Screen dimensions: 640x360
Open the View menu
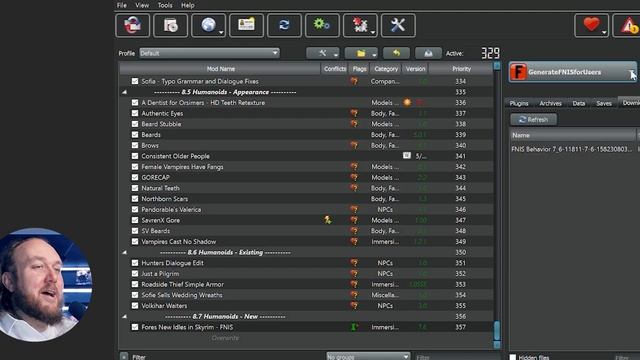click(142, 5)
